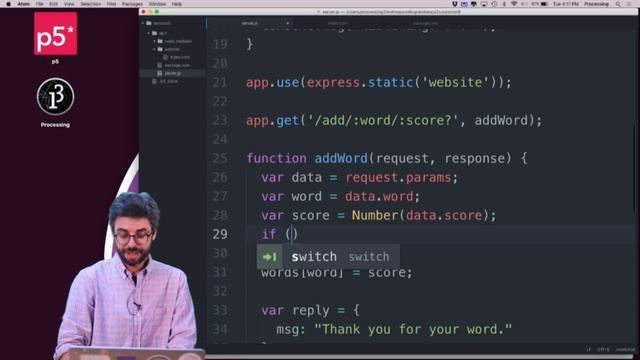Click line number 23 in the gutter
640x360 pixels.
point(220,120)
